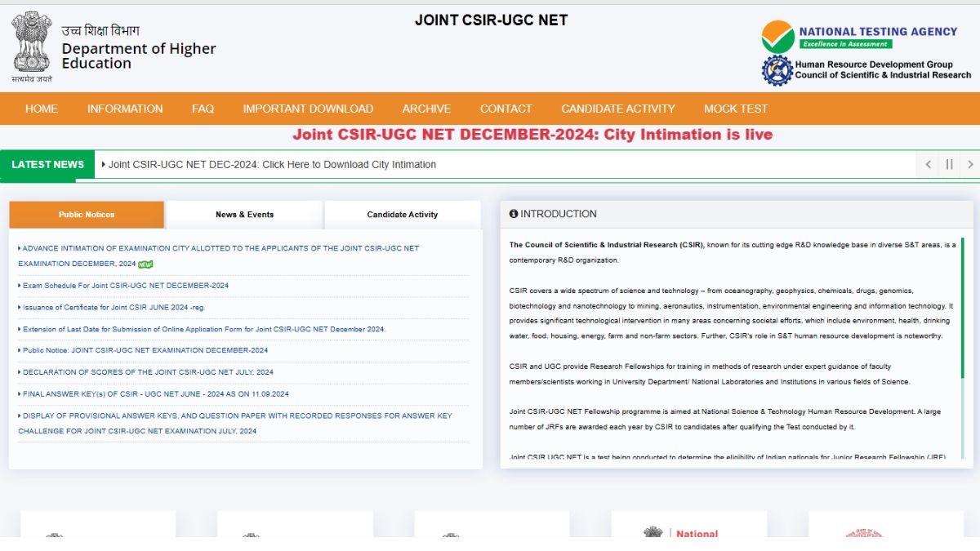Click the CSIR gear logo
980x551 pixels.
777,71
